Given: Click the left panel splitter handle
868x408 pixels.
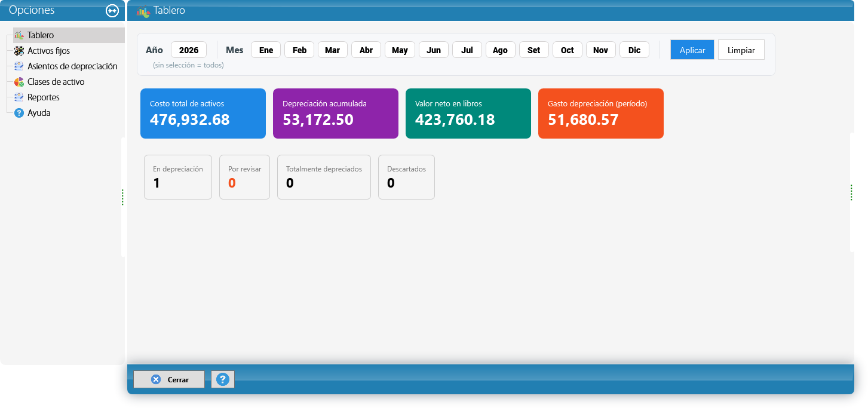Looking at the screenshot, I should pyautogui.click(x=122, y=197).
